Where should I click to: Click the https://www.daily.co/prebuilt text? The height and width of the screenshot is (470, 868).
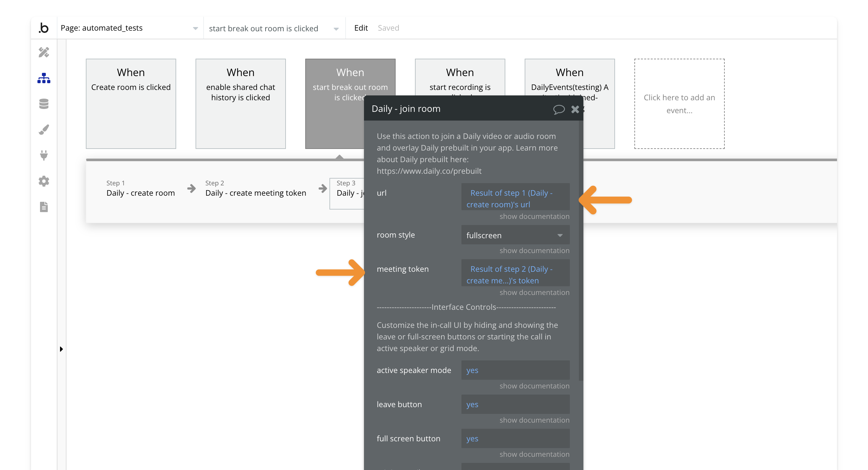click(429, 171)
